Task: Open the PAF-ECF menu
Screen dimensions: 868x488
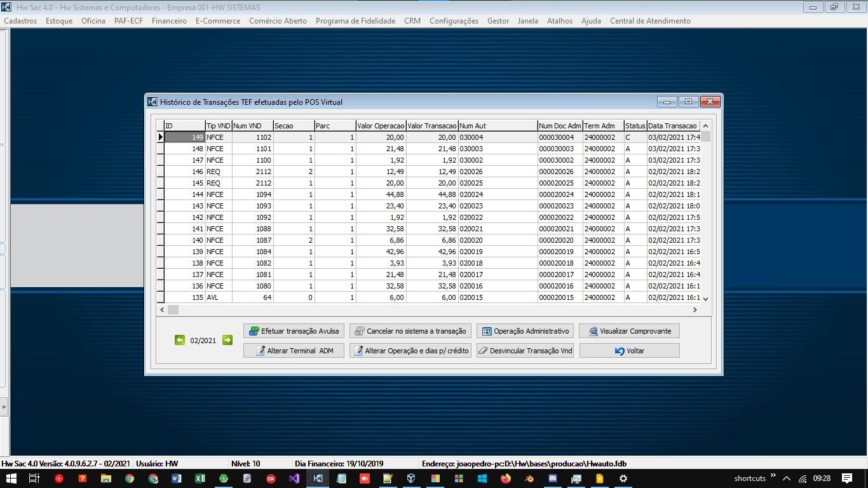Action: pyautogui.click(x=128, y=21)
